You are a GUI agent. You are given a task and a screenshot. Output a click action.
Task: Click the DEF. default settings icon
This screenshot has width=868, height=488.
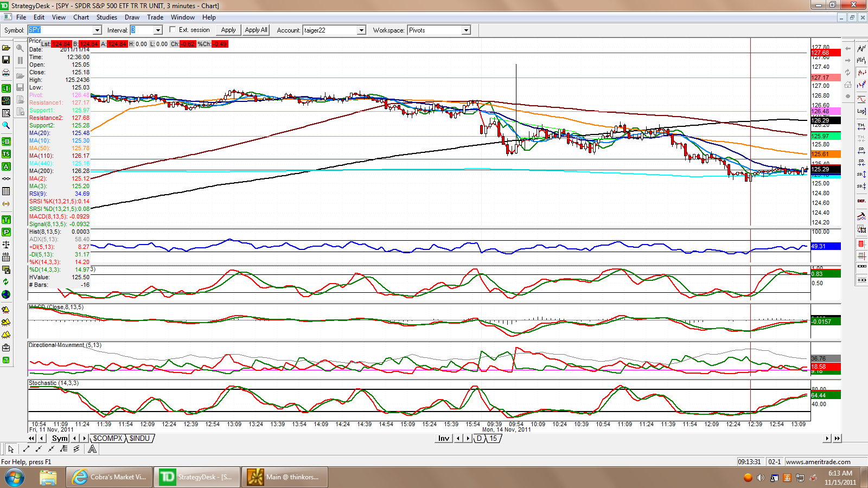pos(861,201)
